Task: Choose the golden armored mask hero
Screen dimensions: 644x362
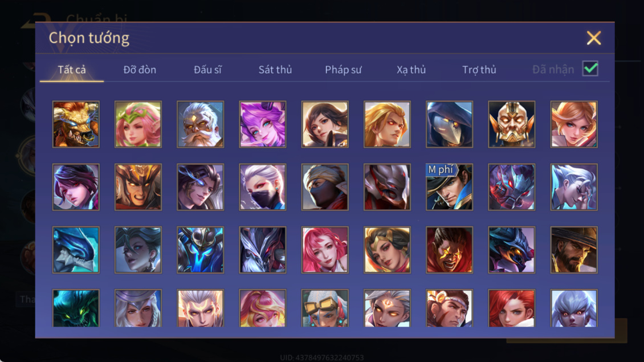Action: click(512, 124)
